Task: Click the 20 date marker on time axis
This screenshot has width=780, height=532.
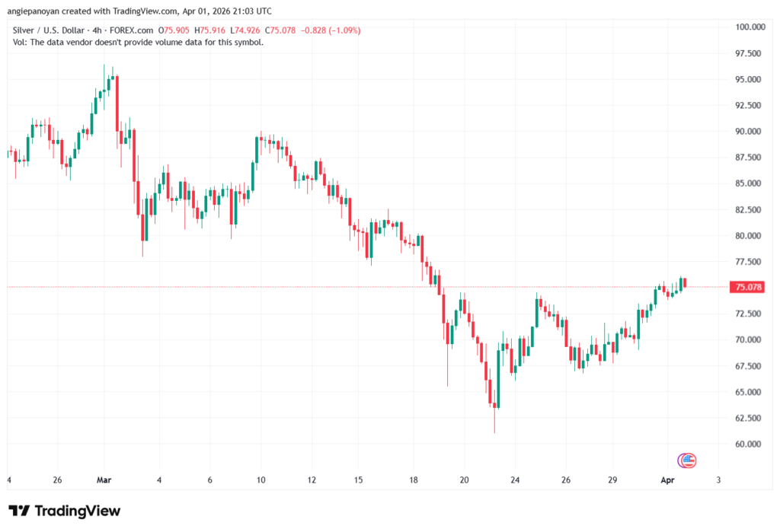Action: click(464, 480)
